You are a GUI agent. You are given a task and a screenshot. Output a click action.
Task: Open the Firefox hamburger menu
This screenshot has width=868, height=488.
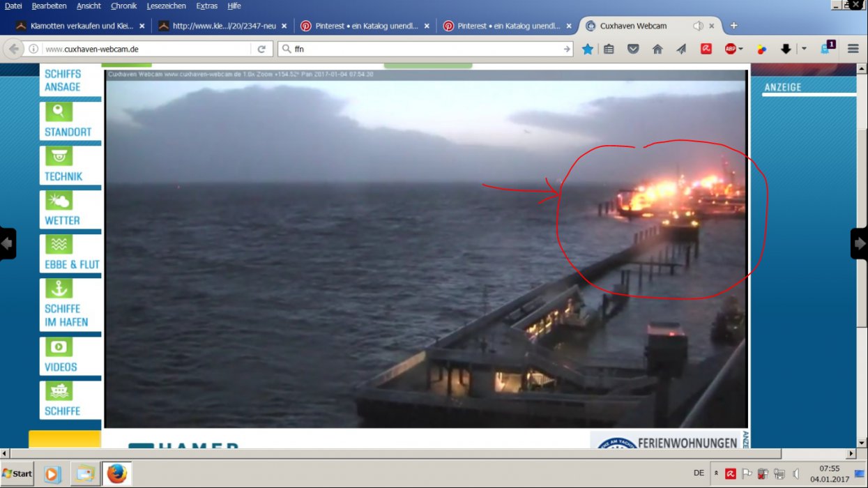click(x=853, y=49)
